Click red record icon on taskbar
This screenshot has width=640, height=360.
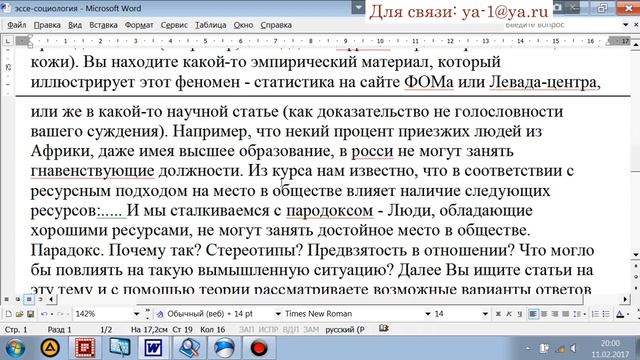click(x=258, y=348)
